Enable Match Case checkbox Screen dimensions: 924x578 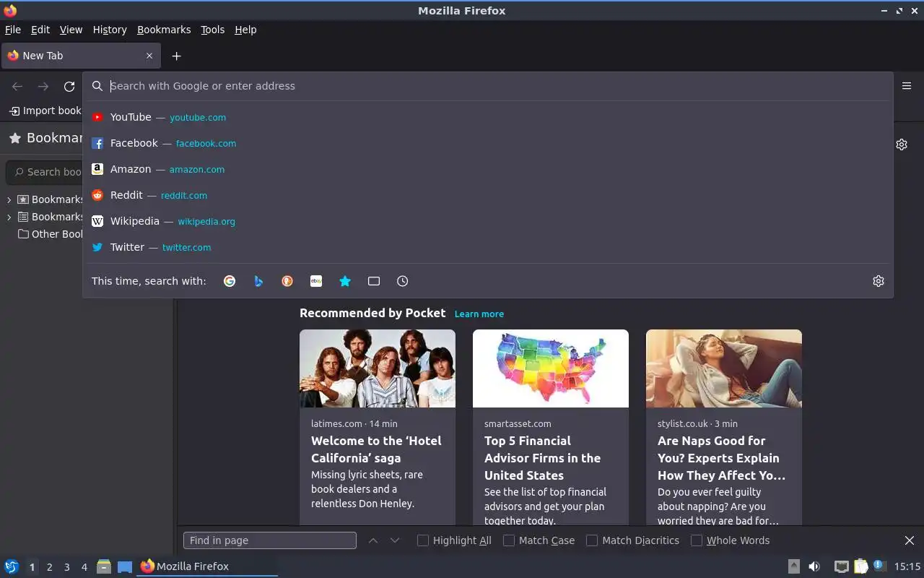point(509,540)
